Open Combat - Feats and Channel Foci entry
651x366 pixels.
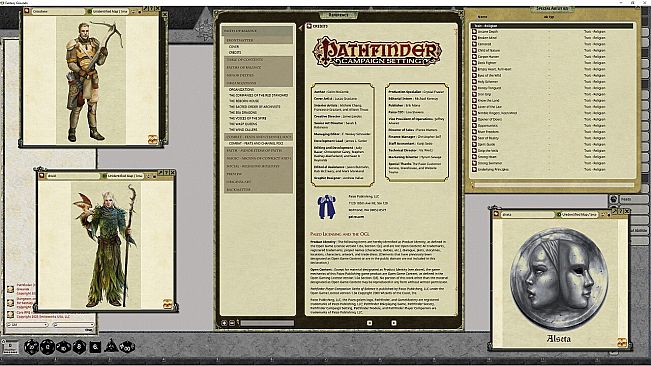pos(256,144)
